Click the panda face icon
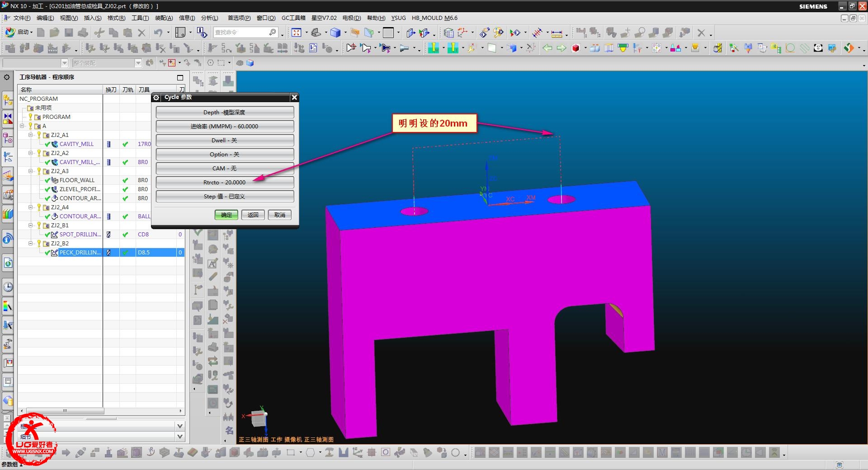 (818, 48)
